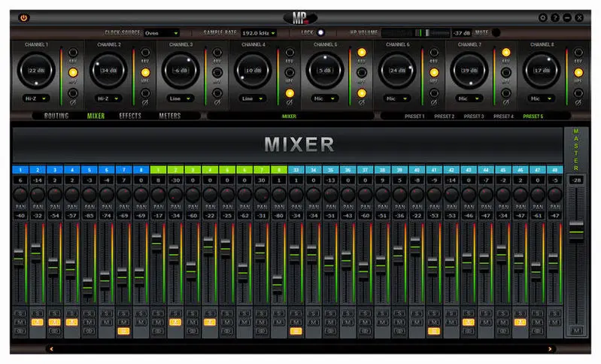Image resolution: width=601 pixels, height=364 pixels.
Task: Mute the Master channel
Action: 576,330
